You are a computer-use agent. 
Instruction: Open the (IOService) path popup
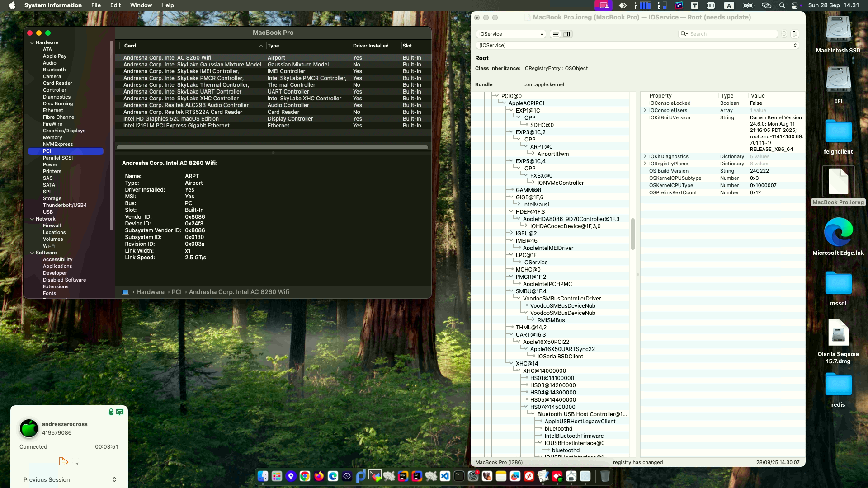click(x=637, y=45)
